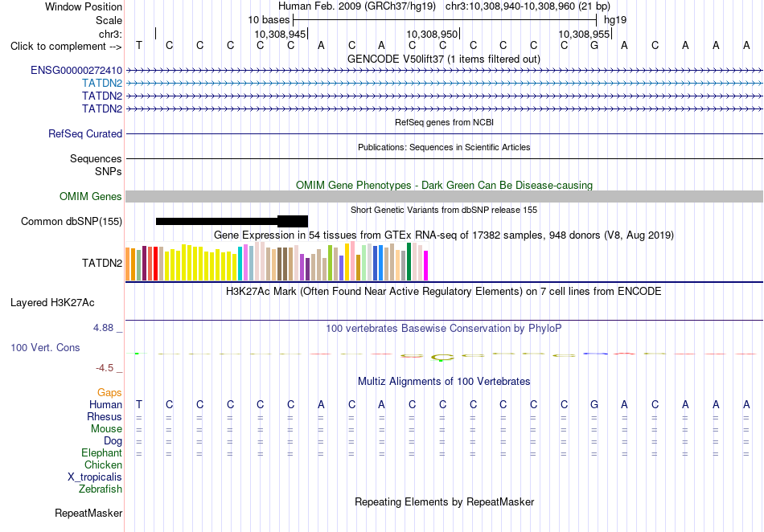Click the magenta bar in GTEx chart
The width and height of the screenshot is (764, 532).
[x=426, y=266]
